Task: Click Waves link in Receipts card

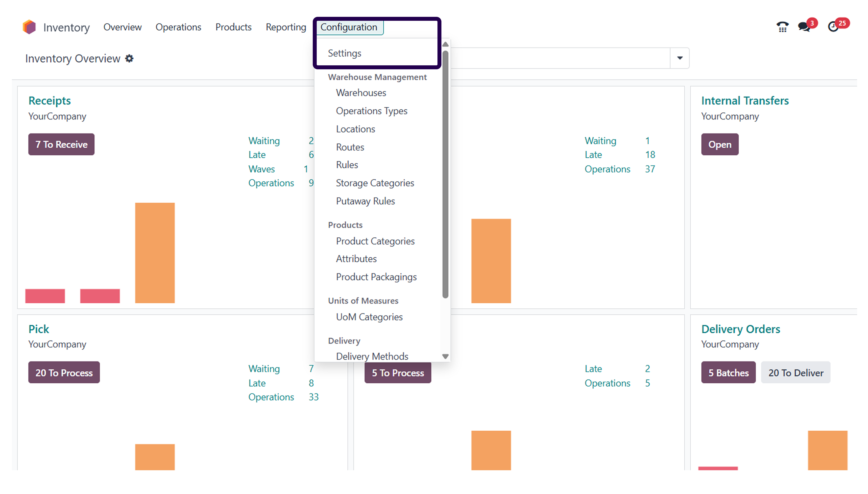Action: 262,169
